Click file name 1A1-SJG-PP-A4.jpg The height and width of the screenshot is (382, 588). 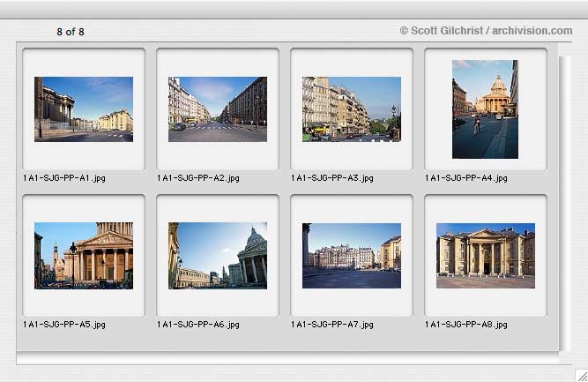466,178
